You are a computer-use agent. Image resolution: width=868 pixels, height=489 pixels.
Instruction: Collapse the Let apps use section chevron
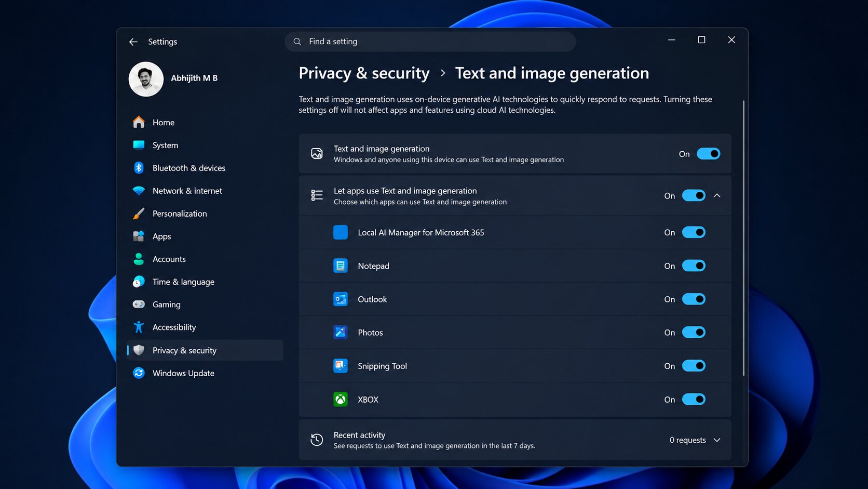717,195
